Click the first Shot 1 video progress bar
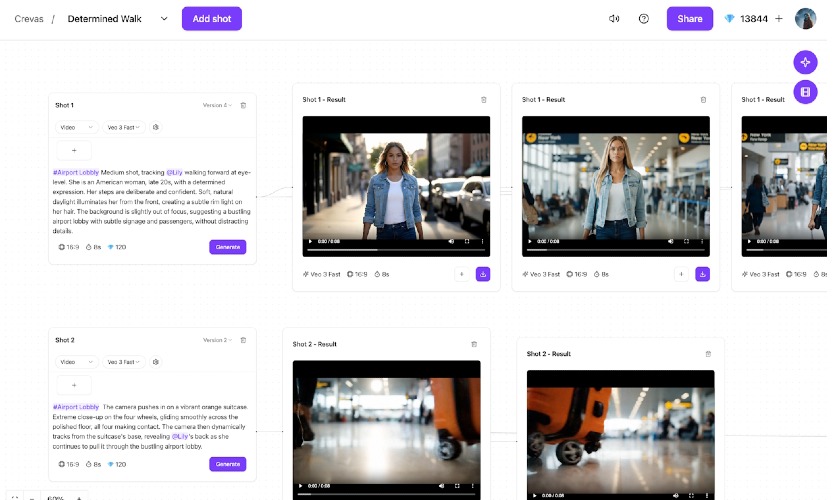The height and width of the screenshot is (500, 836). (x=396, y=249)
